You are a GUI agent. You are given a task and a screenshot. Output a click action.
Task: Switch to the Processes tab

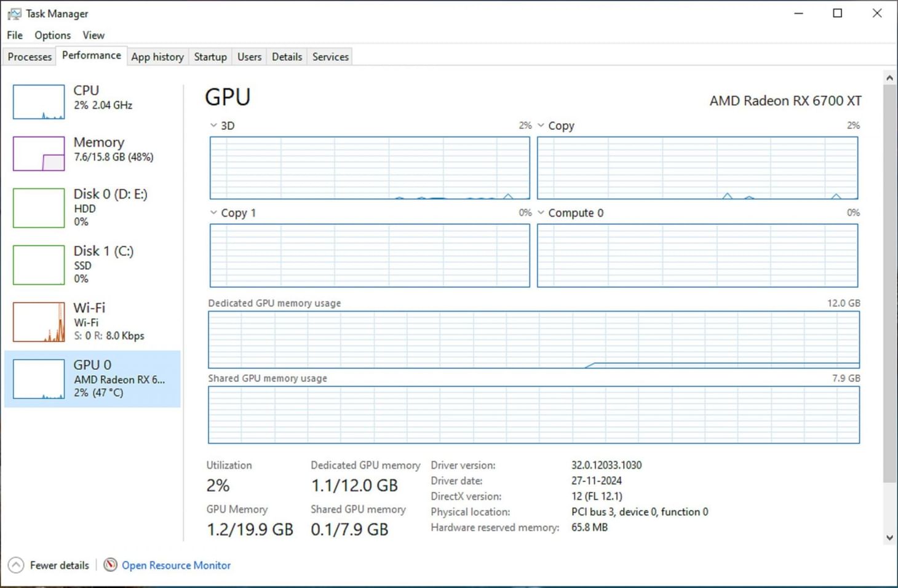tap(29, 56)
